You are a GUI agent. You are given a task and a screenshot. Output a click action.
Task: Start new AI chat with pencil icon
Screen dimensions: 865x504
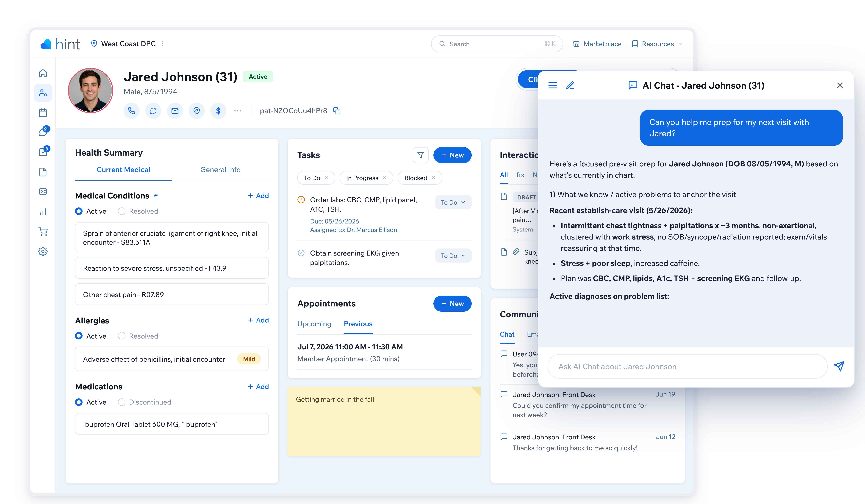pyautogui.click(x=570, y=85)
